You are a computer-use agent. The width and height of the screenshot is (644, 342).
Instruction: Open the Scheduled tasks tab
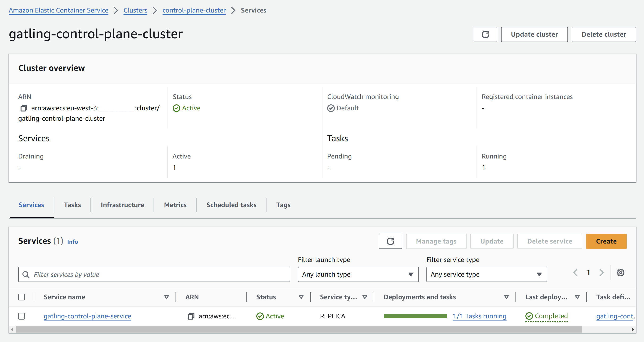[x=231, y=205]
